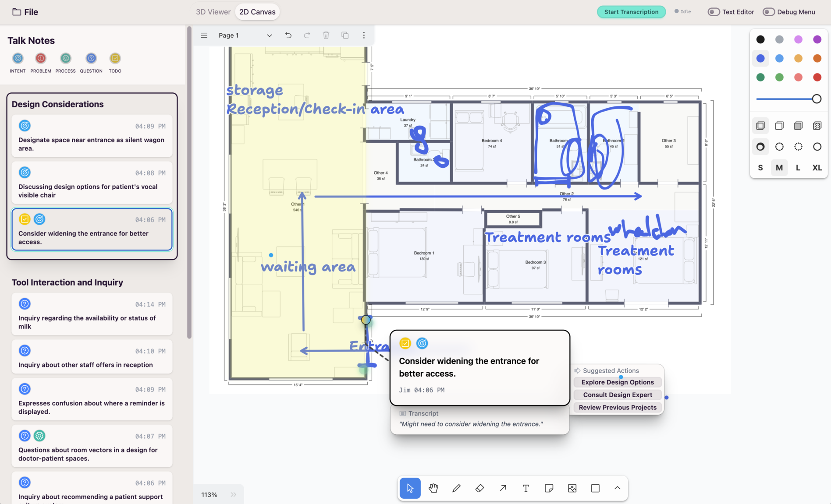Toggle the Text Editor switch
Image resolution: width=831 pixels, height=504 pixels.
tap(714, 12)
